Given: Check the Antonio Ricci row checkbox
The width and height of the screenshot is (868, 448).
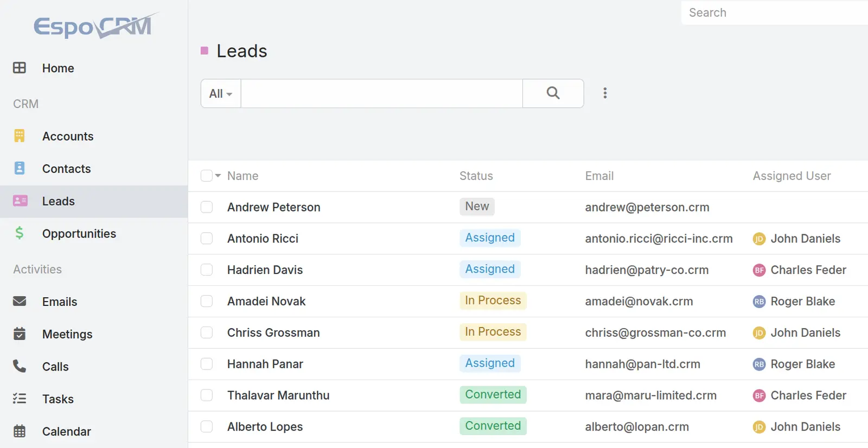Looking at the screenshot, I should point(207,239).
